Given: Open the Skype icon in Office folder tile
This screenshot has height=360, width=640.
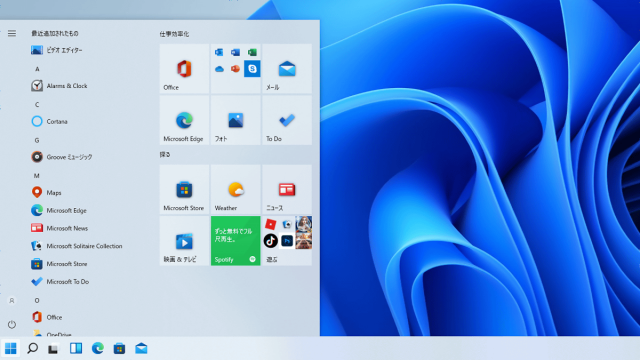Looking at the screenshot, I should tap(252, 69).
